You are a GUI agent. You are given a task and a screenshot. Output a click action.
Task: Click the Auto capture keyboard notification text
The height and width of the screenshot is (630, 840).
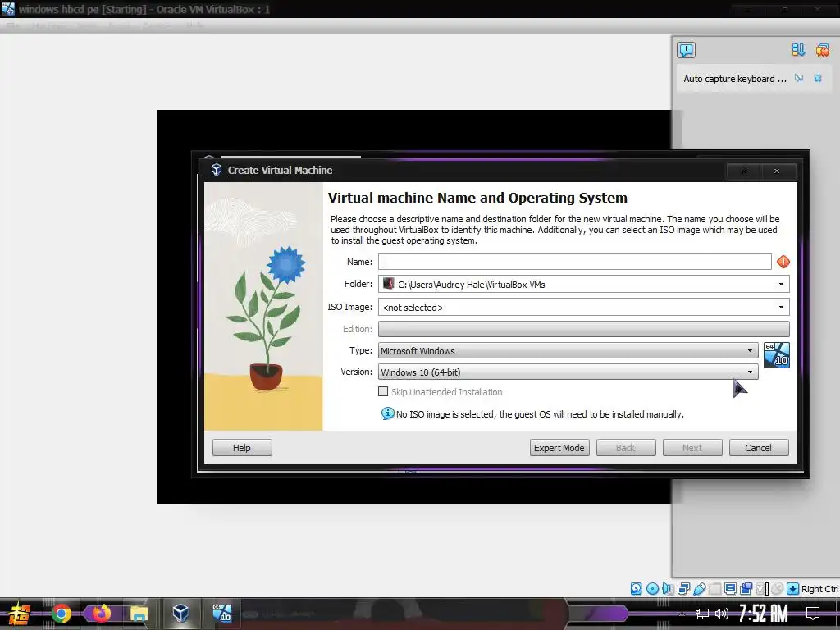[734, 79]
